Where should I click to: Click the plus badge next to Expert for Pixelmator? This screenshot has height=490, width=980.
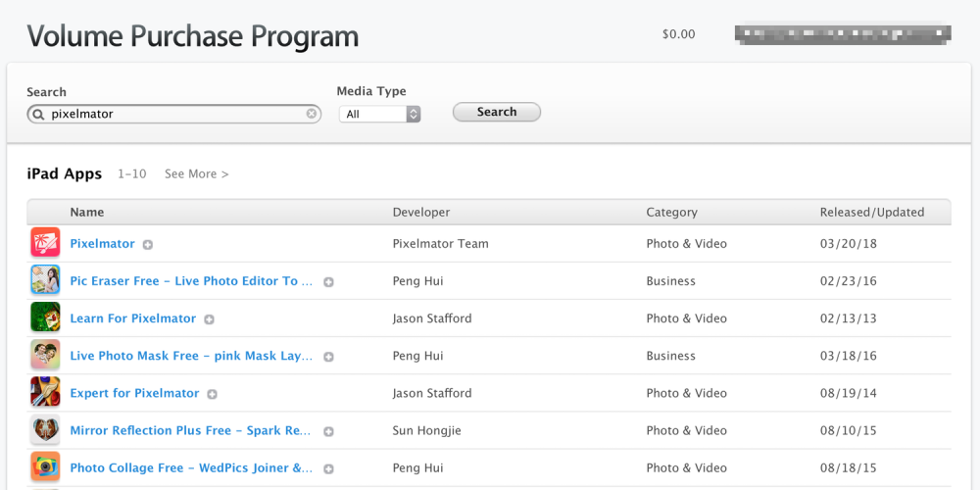coord(212,394)
